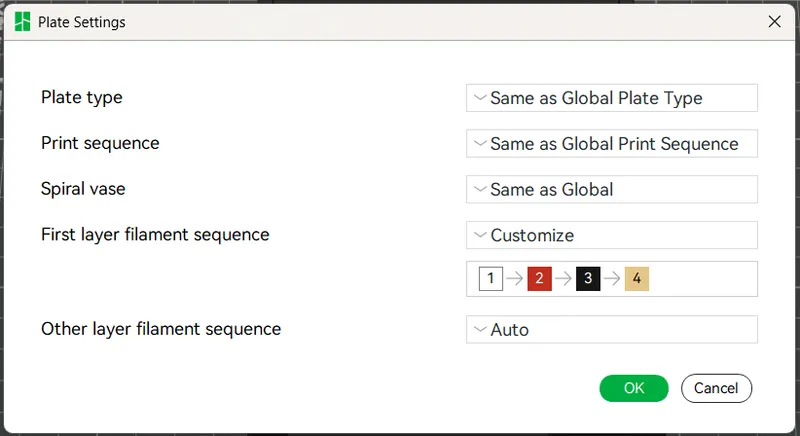Close the Plate Settings dialog
Screen dimensions: 800x436
[x=774, y=21]
